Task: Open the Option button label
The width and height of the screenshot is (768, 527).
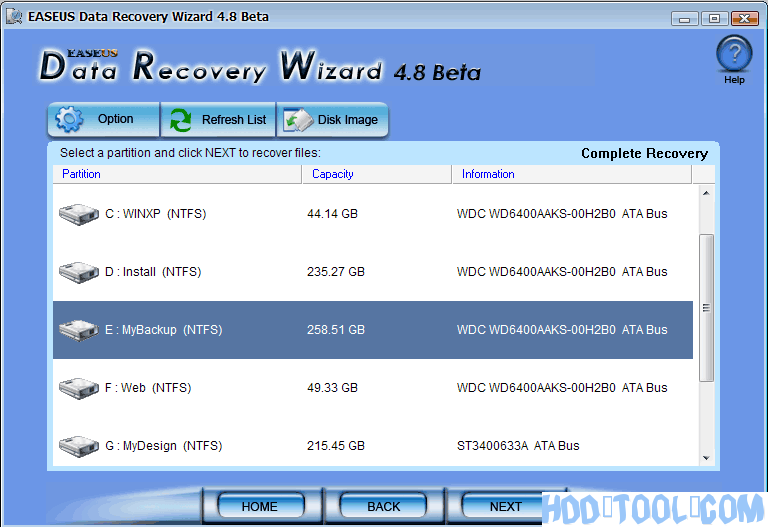Action: (x=115, y=119)
